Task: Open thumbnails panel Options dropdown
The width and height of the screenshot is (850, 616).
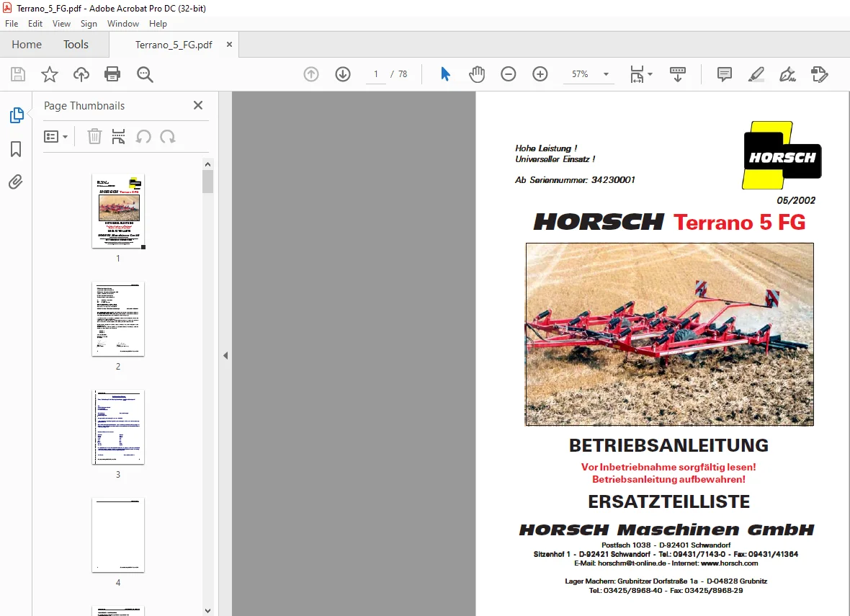Action: tap(56, 137)
